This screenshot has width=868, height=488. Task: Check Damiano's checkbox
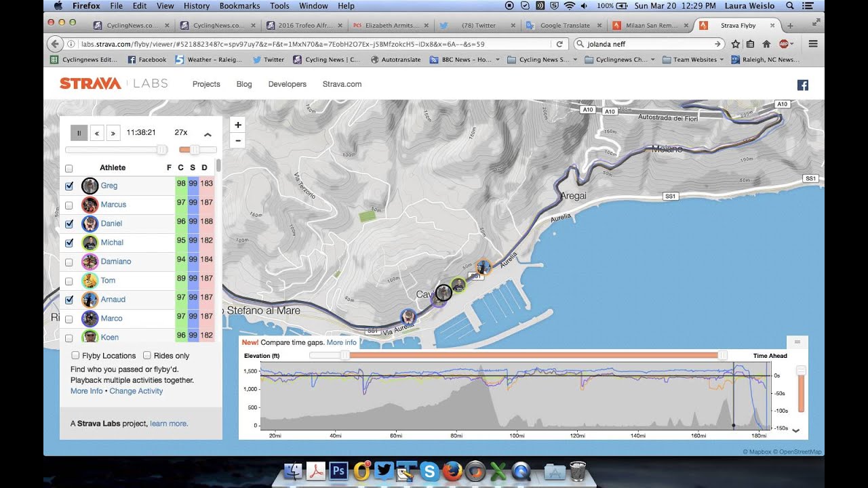pyautogui.click(x=68, y=262)
